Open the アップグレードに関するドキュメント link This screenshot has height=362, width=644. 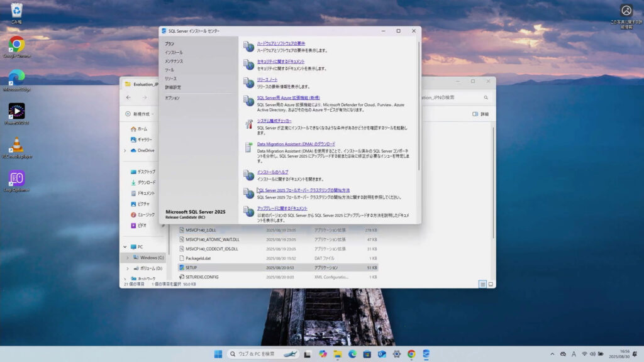coord(282,208)
